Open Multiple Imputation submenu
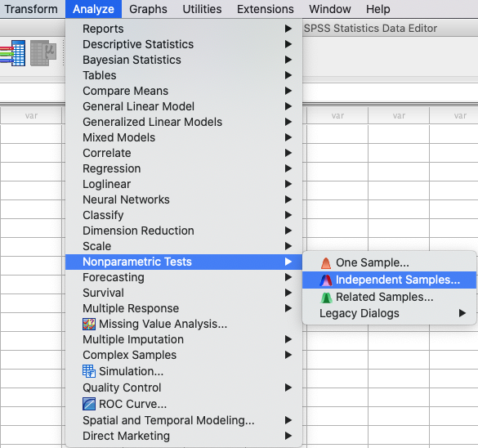This screenshot has width=478, height=448. 184,340
